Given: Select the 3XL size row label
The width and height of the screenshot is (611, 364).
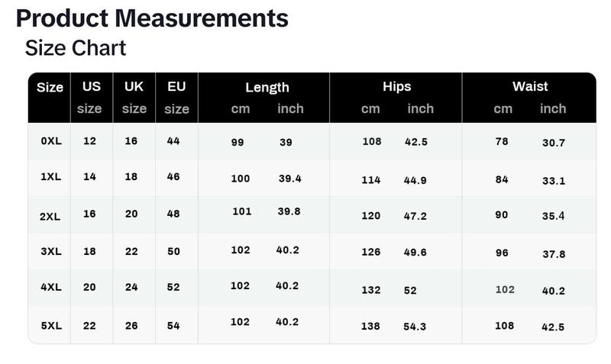Looking at the screenshot, I should pos(51,252).
